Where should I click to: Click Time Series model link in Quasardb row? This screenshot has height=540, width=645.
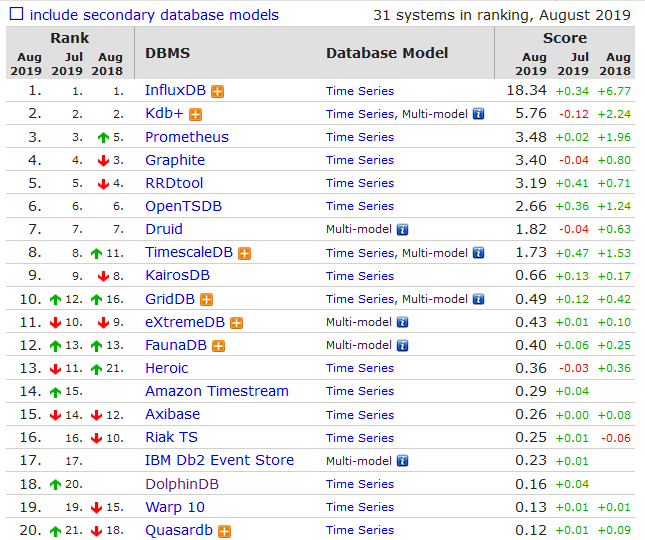pos(360,530)
